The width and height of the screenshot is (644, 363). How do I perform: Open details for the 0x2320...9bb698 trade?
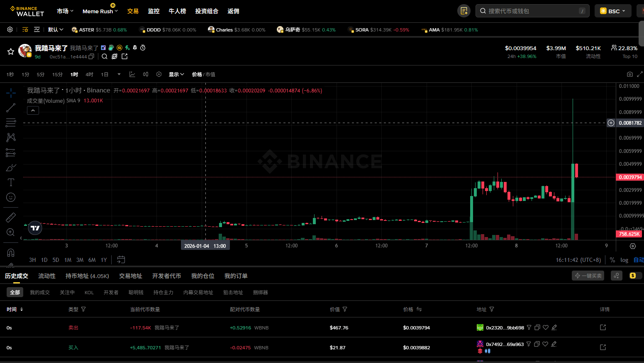pos(603,327)
